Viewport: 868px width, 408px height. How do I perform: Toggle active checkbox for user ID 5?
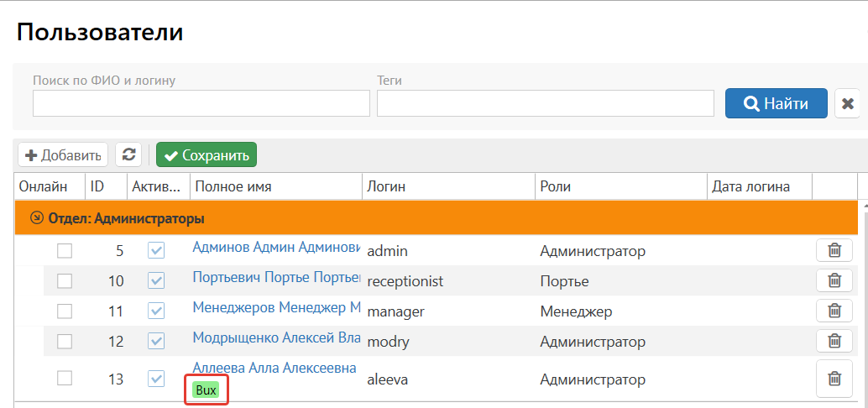(x=156, y=250)
